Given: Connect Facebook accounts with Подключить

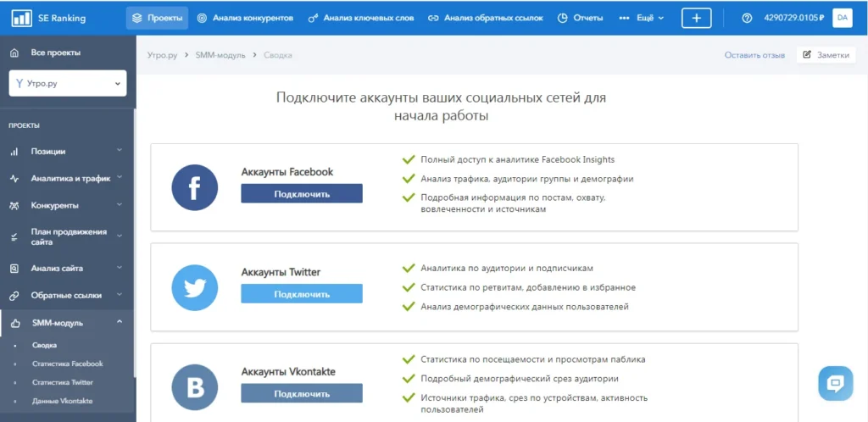Looking at the screenshot, I should point(302,193).
